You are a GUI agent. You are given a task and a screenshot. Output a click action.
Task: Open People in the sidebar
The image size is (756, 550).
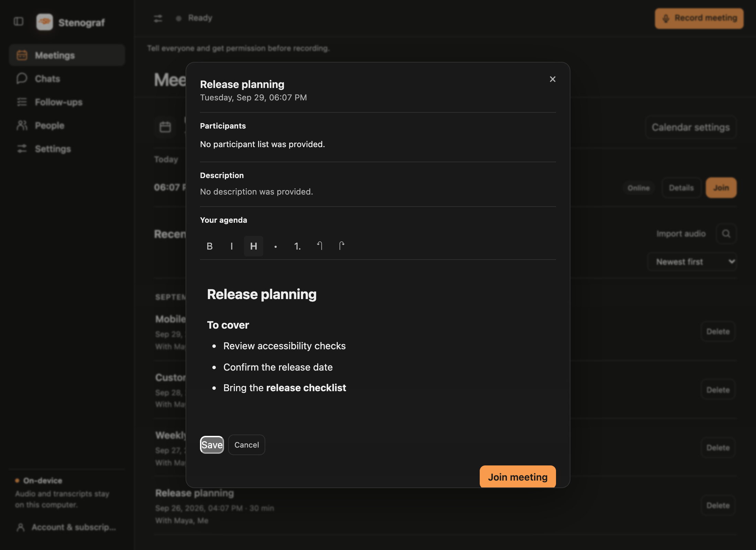tap(67, 125)
